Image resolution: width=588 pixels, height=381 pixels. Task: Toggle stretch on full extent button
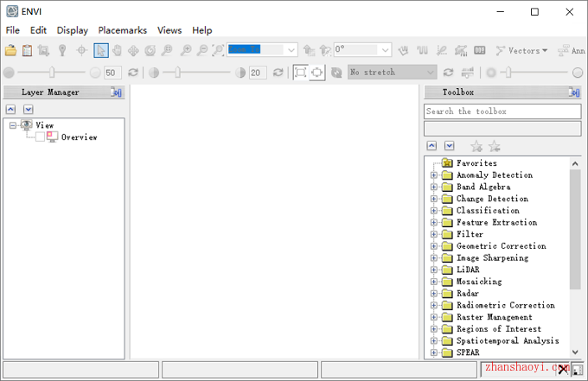pos(300,73)
